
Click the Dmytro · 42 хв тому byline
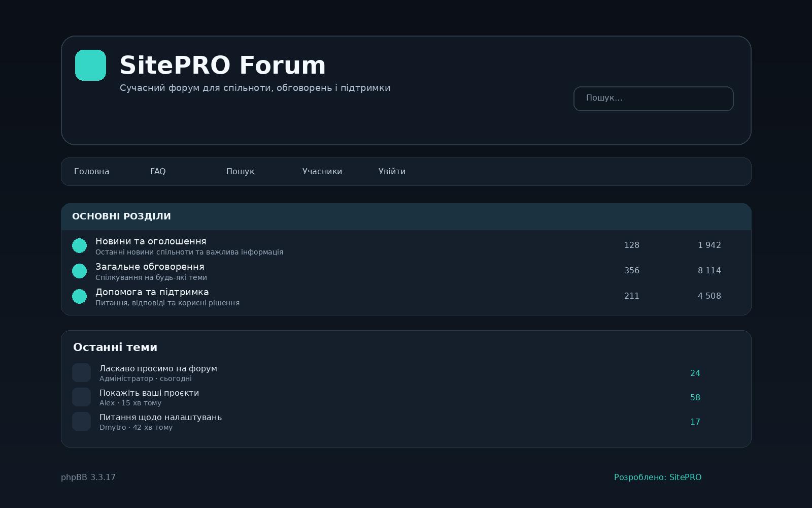tap(136, 427)
